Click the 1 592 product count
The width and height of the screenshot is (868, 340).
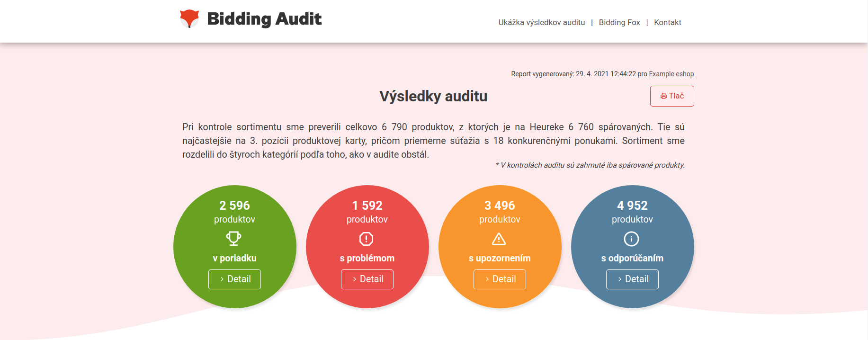(367, 206)
